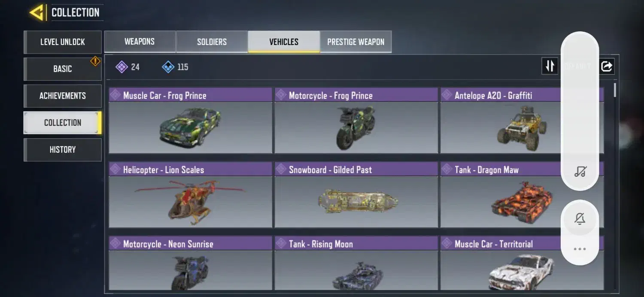Click the warning badge on Basic
644x297 pixels.
tap(95, 61)
